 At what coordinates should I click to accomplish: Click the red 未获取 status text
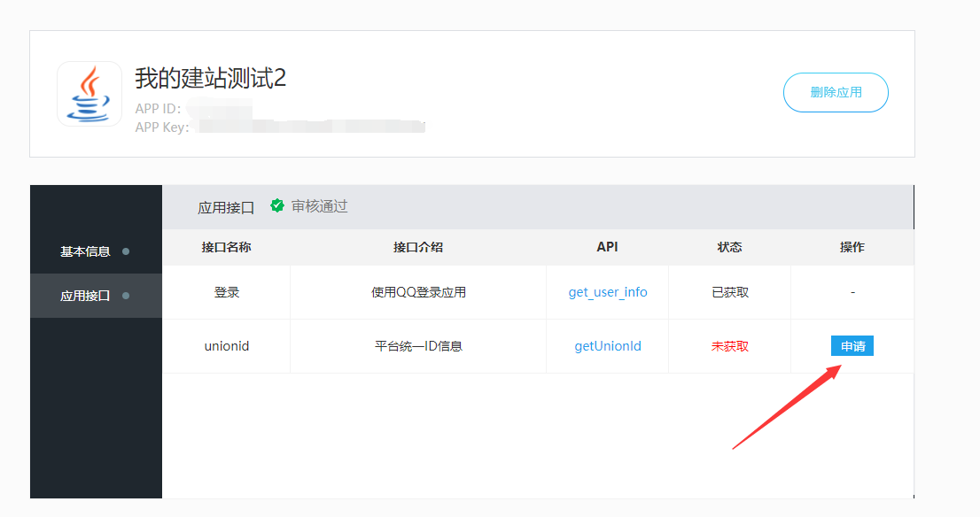tap(729, 346)
